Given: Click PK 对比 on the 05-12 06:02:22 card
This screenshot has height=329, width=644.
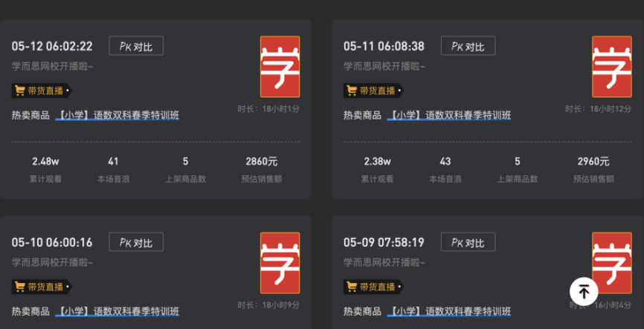Looking at the screenshot, I should (136, 45).
